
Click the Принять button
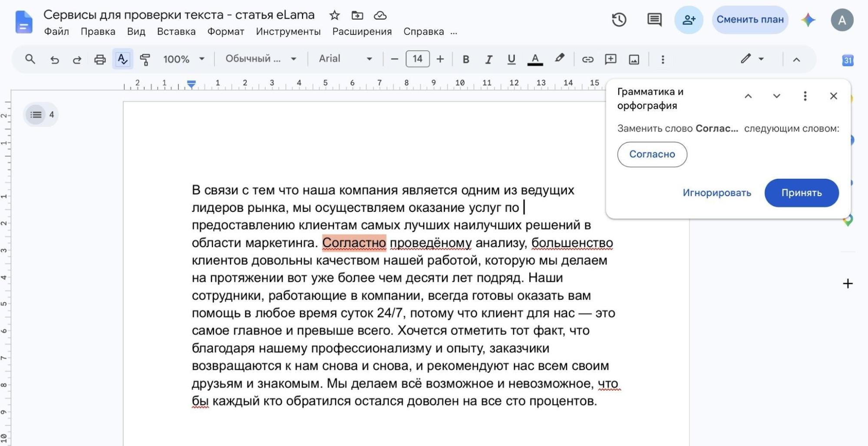coord(802,193)
